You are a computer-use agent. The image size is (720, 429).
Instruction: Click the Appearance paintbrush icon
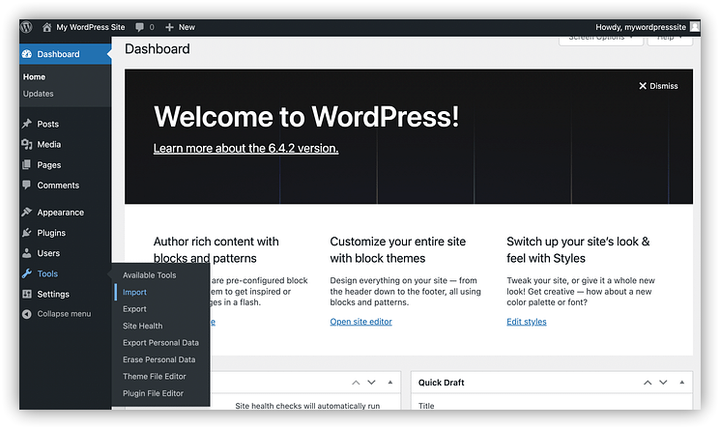tap(27, 212)
